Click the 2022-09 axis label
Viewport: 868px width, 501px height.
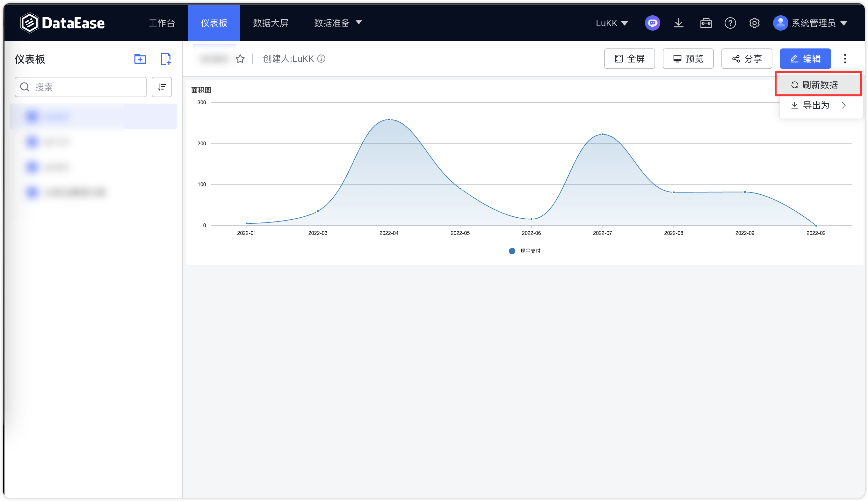[x=744, y=233]
